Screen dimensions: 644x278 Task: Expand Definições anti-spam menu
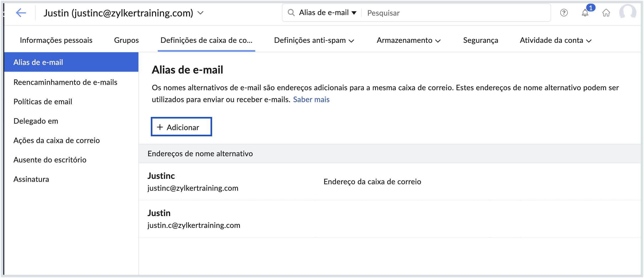314,40
